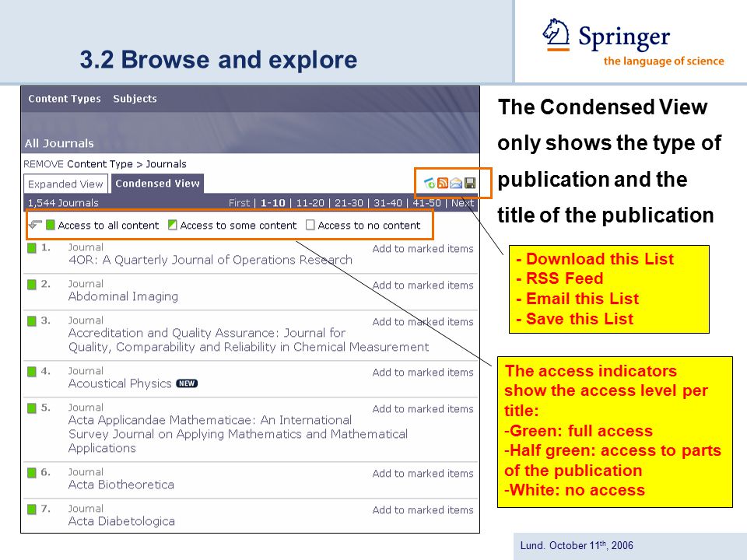This screenshot has height=560, width=747.
Task: Add 4OR journal to marked items
Action: [x=423, y=249]
